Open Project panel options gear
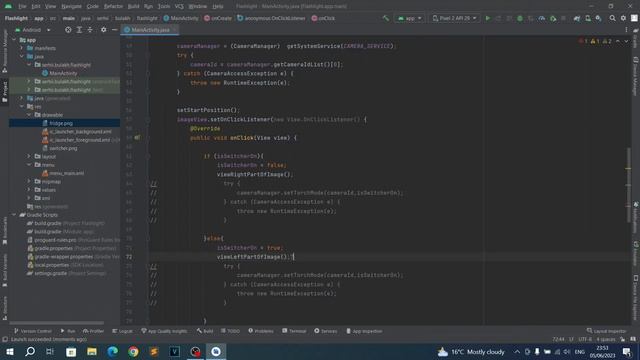640x360 pixels. point(103,30)
